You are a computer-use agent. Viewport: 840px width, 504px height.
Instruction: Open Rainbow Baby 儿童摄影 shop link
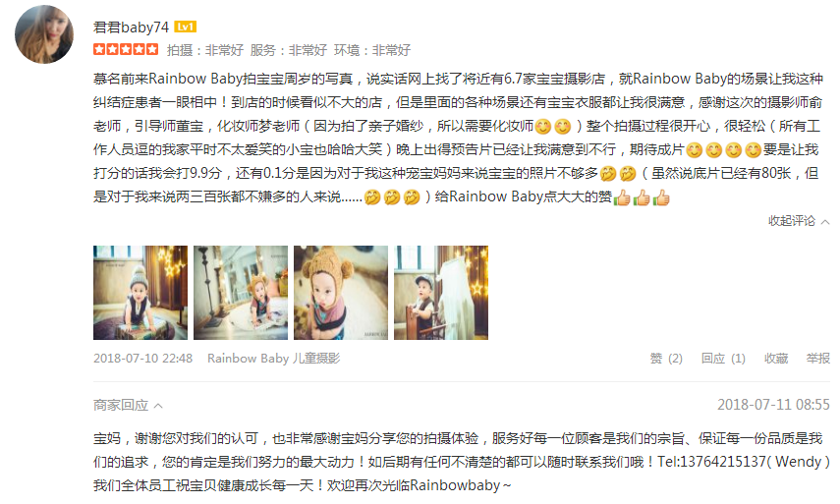coord(274,359)
